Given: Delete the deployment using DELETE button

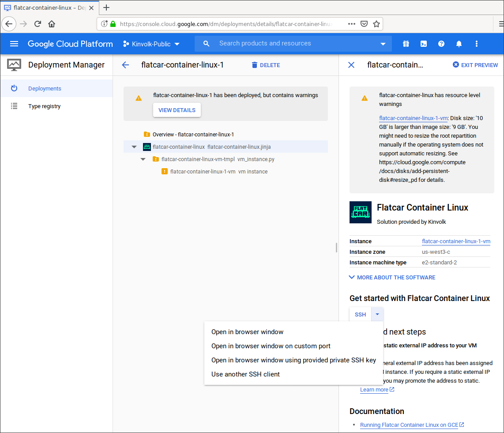Looking at the screenshot, I should point(266,65).
